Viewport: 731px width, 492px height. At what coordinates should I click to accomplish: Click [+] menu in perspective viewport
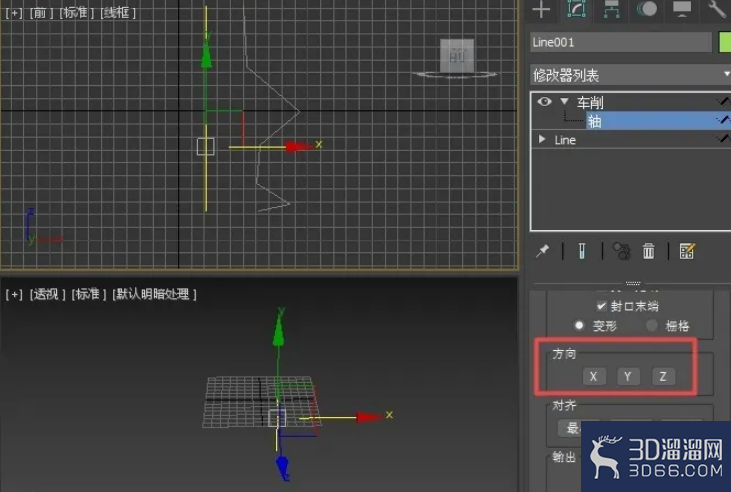pyautogui.click(x=14, y=294)
